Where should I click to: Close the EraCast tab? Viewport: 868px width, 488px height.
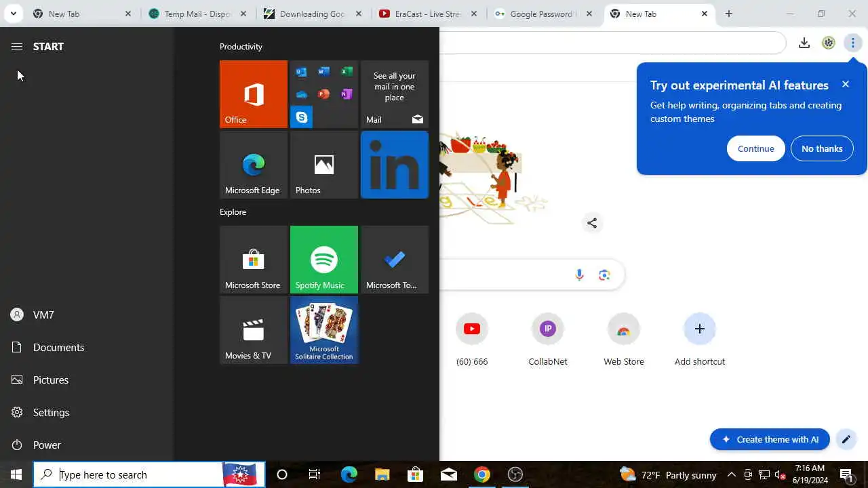click(x=474, y=14)
